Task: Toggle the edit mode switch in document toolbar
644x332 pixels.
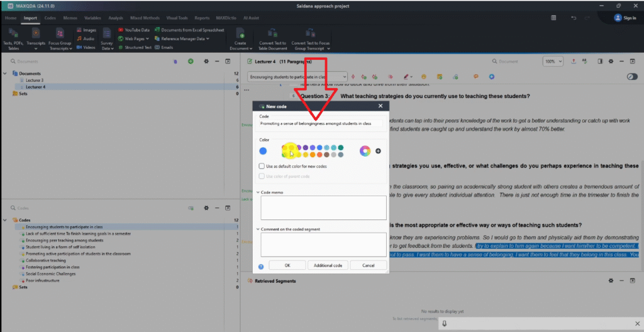Action: tap(632, 76)
